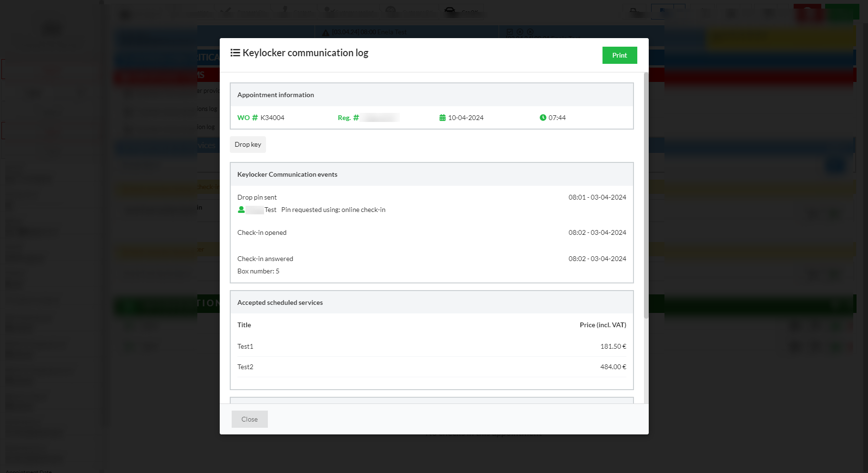Click the Price (incl. VAT) column header
This screenshot has height=473, width=868.
pos(602,325)
